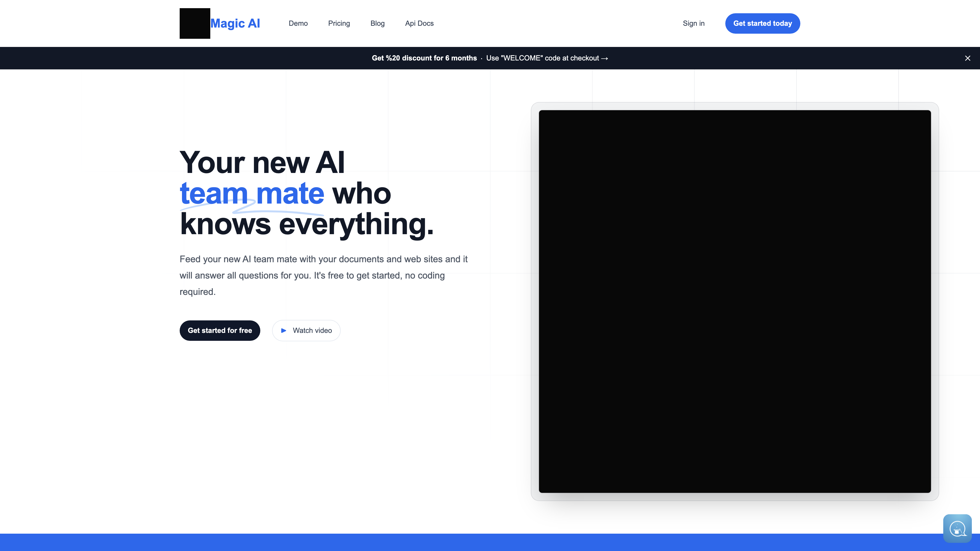Click the arrow on WELCOME promo link
The height and width of the screenshot is (551, 980).
[x=604, y=58]
